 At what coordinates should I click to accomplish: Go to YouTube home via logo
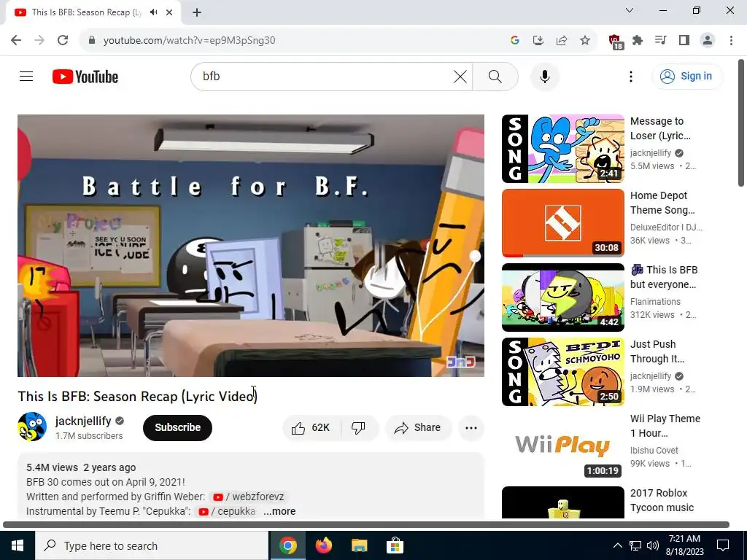tap(85, 77)
